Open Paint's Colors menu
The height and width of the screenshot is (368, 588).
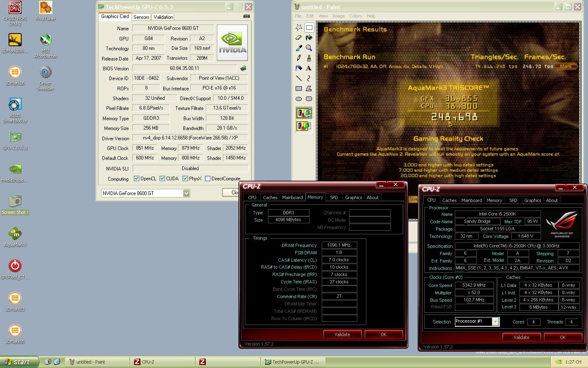356,16
